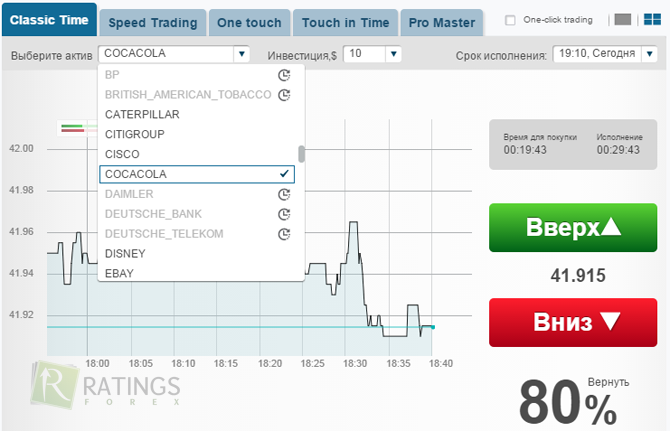The width and height of the screenshot is (670, 431).
Task: Open the asset selection dropdown arrow
Action: pos(241,54)
